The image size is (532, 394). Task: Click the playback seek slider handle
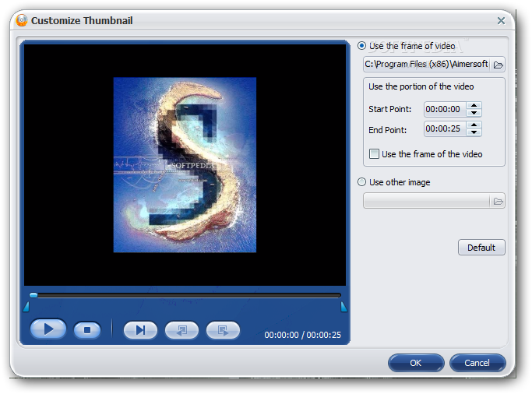pyautogui.click(x=33, y=295)
